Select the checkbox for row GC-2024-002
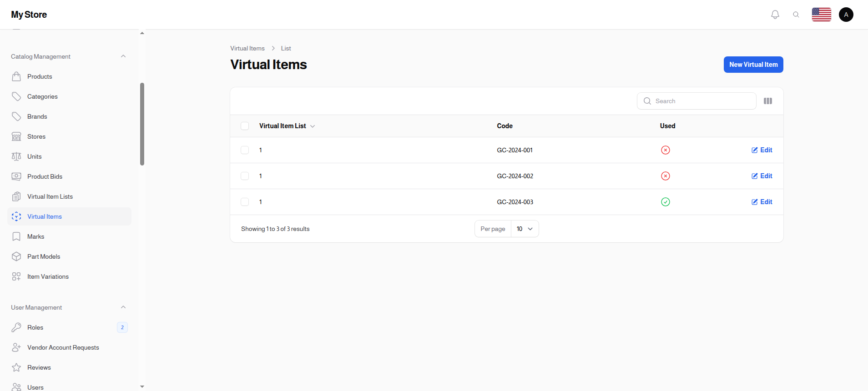868x391 pixels. click(x=245, y=176)
